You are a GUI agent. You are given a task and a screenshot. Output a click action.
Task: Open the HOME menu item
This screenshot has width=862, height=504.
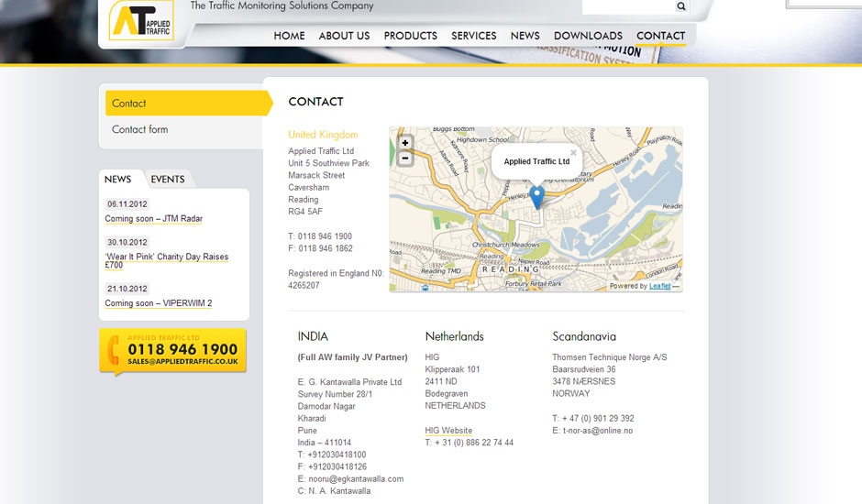click(289, 36)
